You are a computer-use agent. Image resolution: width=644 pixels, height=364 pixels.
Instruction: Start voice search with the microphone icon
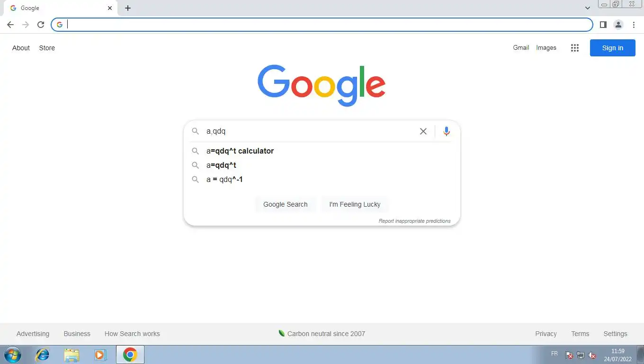click(x=446, y=131)
